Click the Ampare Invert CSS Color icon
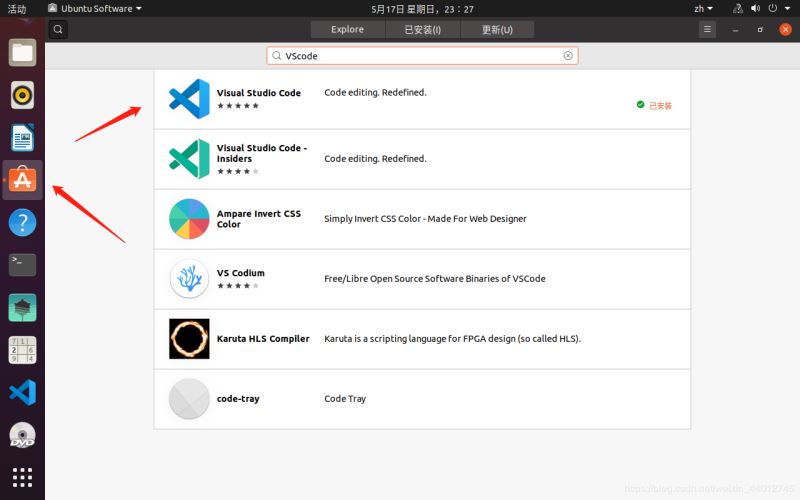The height and width of the screenshot is (500, 800). tap(189, 219)
